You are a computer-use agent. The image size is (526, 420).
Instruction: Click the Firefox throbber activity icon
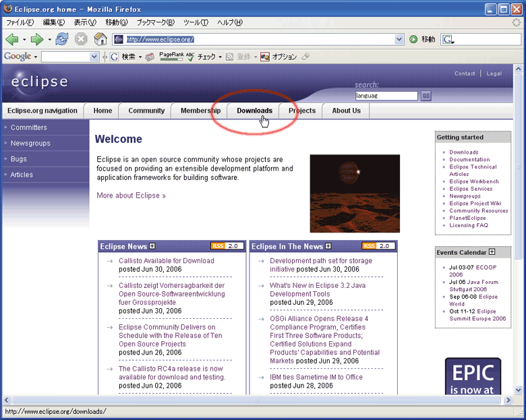517,22
